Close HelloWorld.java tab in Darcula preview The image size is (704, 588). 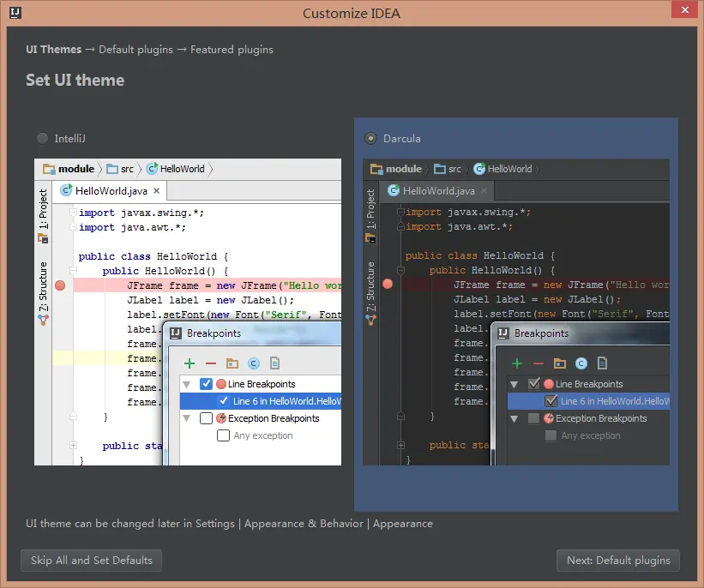click(x=484, y=191)
